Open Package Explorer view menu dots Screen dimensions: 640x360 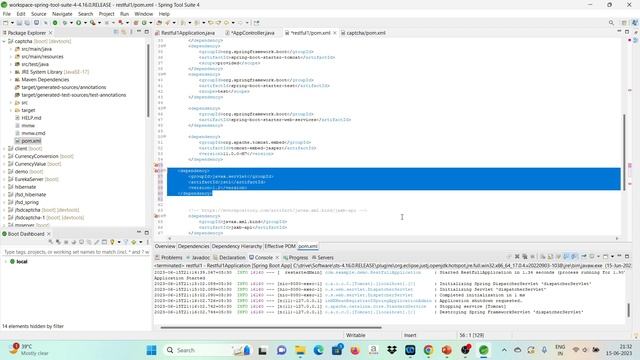click(131, 32)
